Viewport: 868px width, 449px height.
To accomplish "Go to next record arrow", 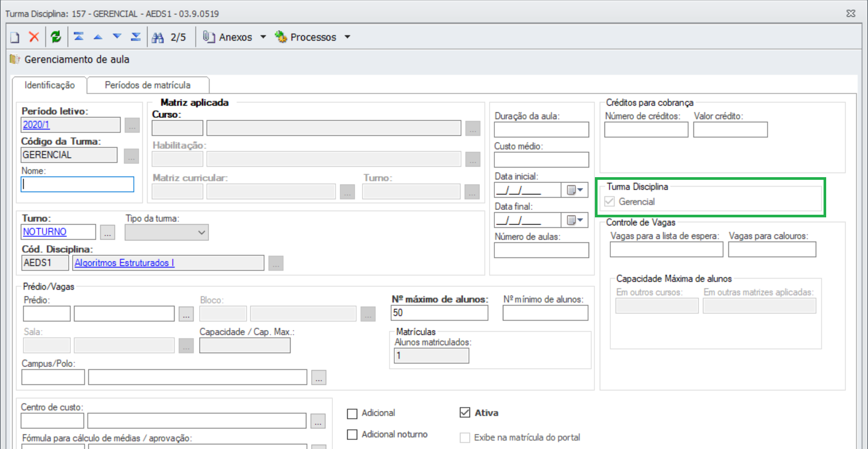I will 117,36.
